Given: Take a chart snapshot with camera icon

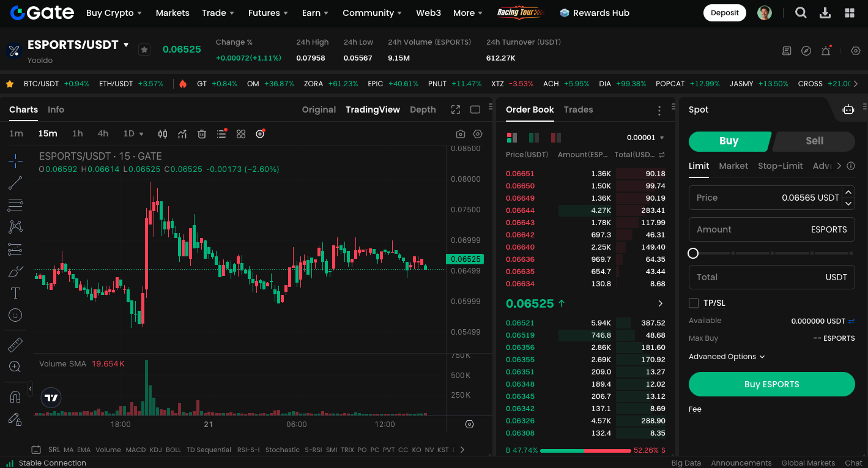Looking at the screenshot, I should click(461, 134).
